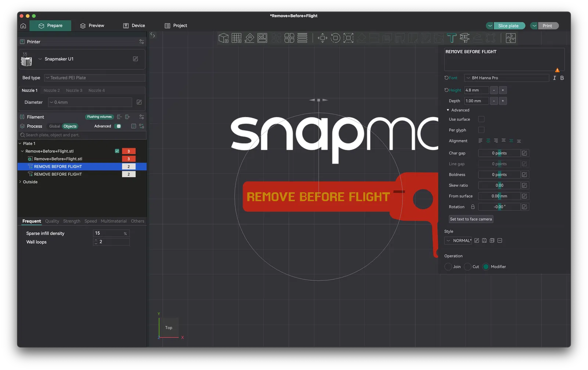Image resolution: width=588 pixels, height=370 pixels.
Task: Toggle italic text style
Action: (555, 78)
